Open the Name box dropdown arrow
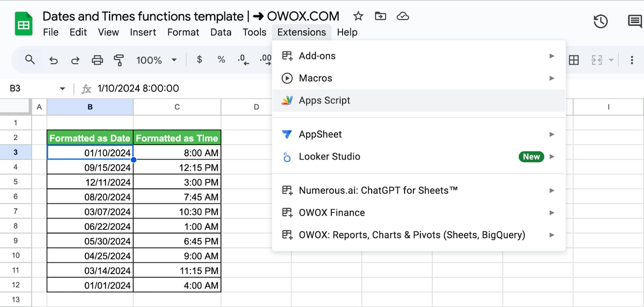 [x=62, y=89]
